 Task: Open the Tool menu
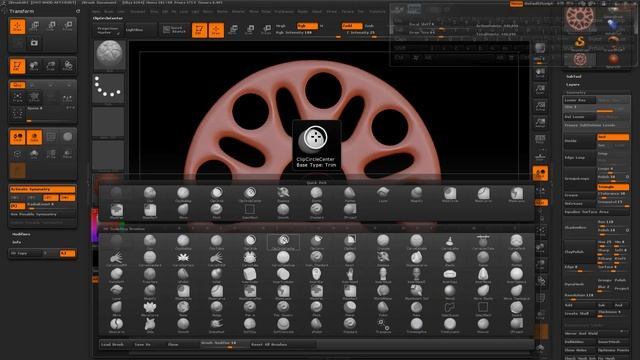click(361, 11)
